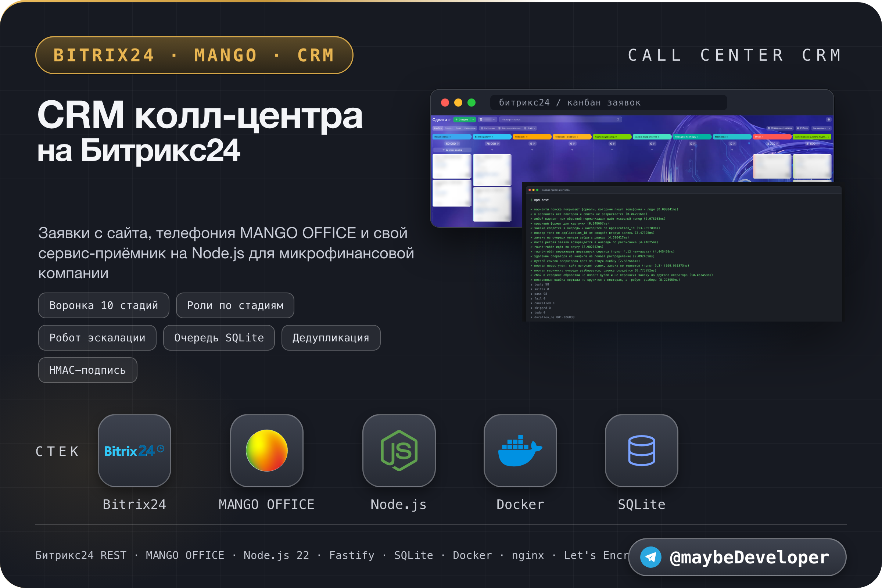
Task: Click the Node.js hexagon icon tile
Action: click(x=399, y=451)
